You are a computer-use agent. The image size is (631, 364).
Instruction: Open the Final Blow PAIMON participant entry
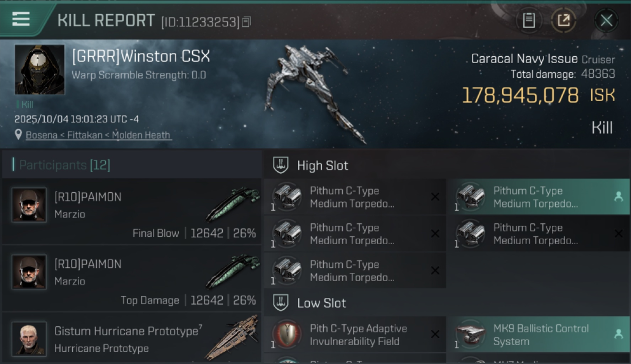point(132,211)
